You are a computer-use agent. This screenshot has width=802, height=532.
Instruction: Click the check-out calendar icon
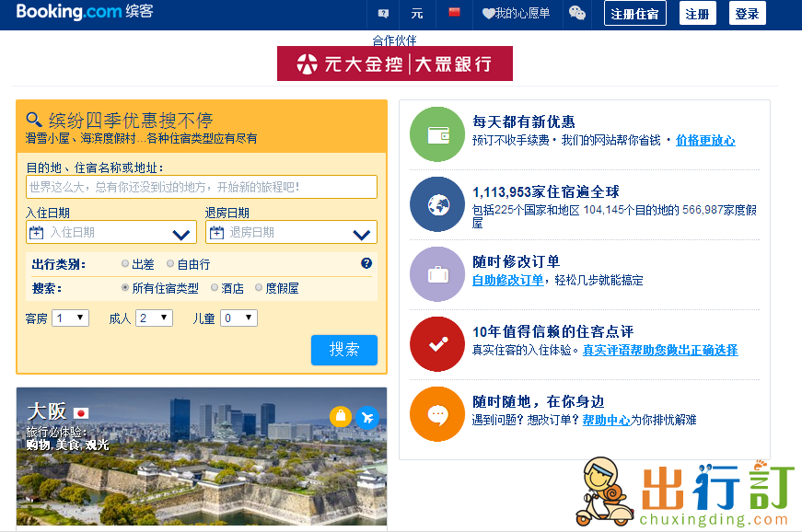coord(217,233)
